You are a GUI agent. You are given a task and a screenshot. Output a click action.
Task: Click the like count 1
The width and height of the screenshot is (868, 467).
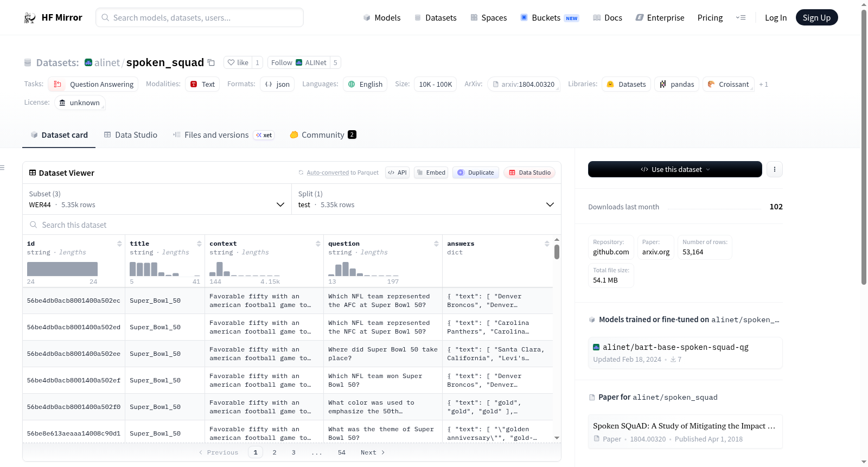point(257,62)
